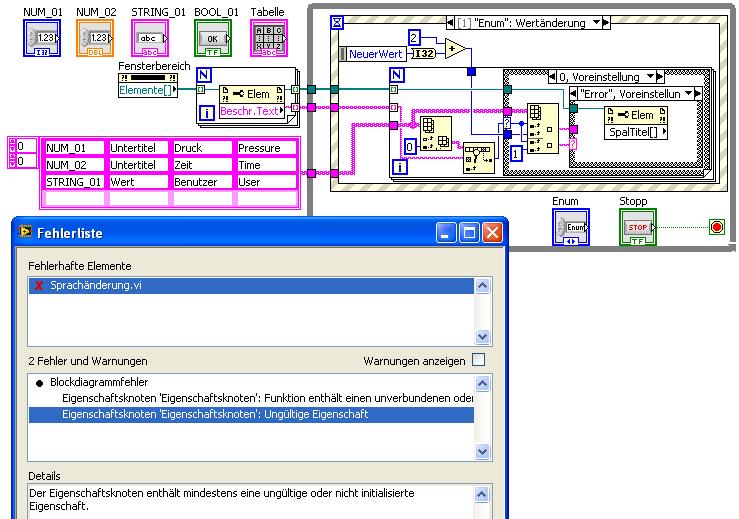Click the Pressure cell in array constant
Image resolution: width=739 pixels, height=519 pixels.
click(266, 148)
